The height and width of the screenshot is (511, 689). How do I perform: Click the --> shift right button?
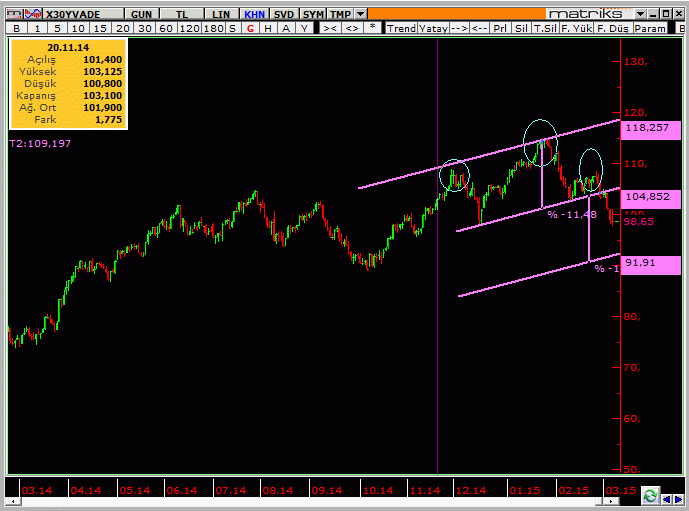coord(459,29)
